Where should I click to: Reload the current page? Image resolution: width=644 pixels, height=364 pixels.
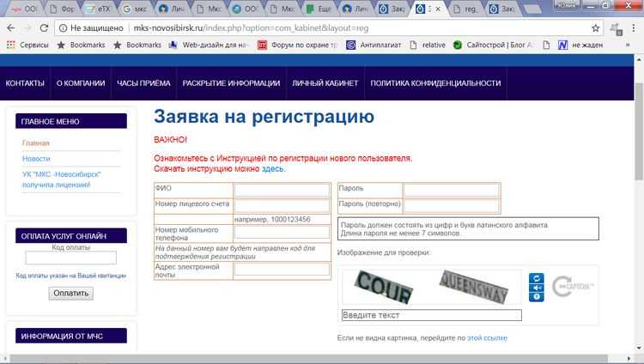click(44, 28)
